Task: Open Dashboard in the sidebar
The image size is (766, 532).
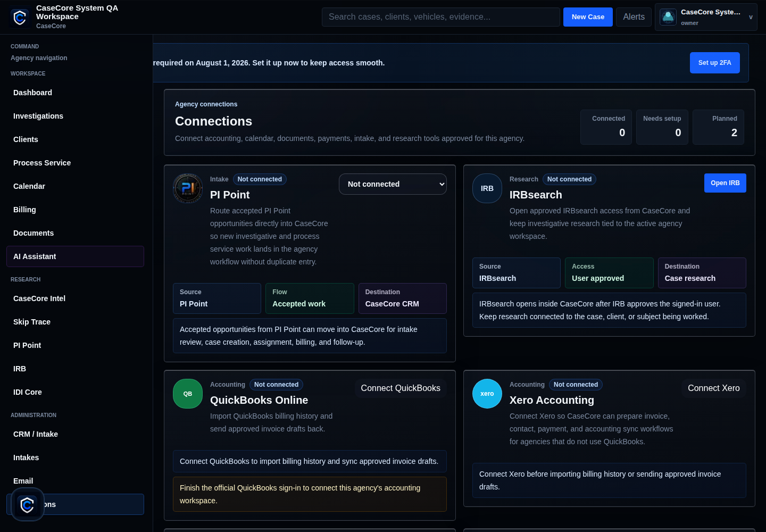Action: click(x=75, y=93)
